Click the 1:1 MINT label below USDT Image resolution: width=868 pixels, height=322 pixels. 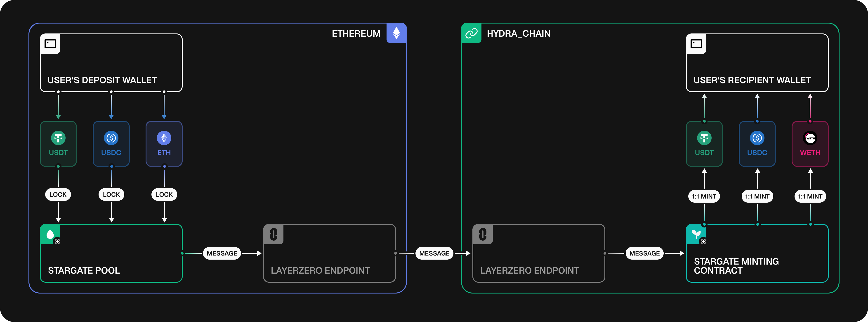[x=704, y=196]
